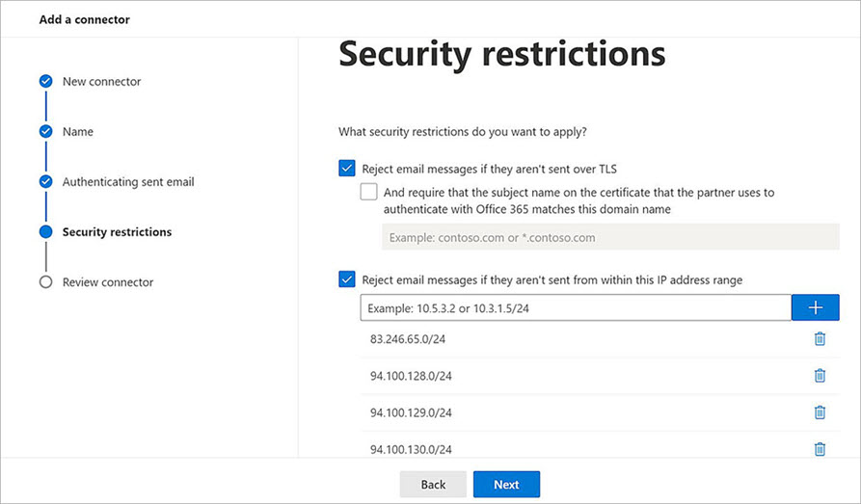Image resolution: width=861 pixels, height=504 pixels.
Task: Enable the certificate subject name requirement checkbox
Action: (368, 192)
